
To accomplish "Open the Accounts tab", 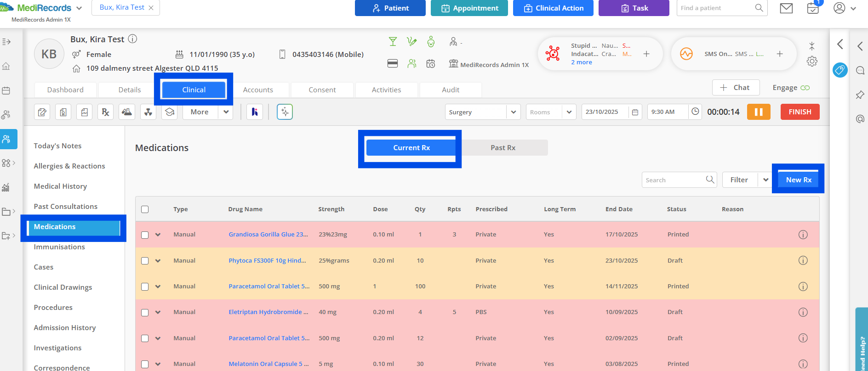I will click(x=258, y=90).
